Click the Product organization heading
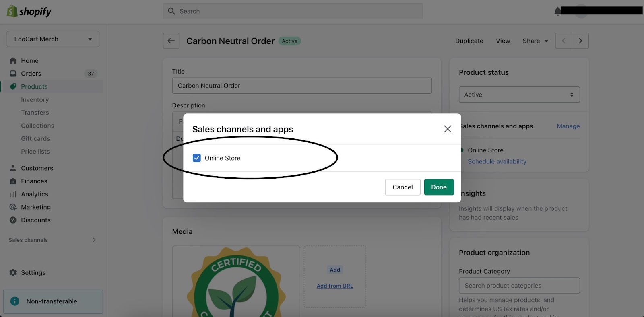The width and height of the screenshot is (644, 317). (x=494, y=253)
